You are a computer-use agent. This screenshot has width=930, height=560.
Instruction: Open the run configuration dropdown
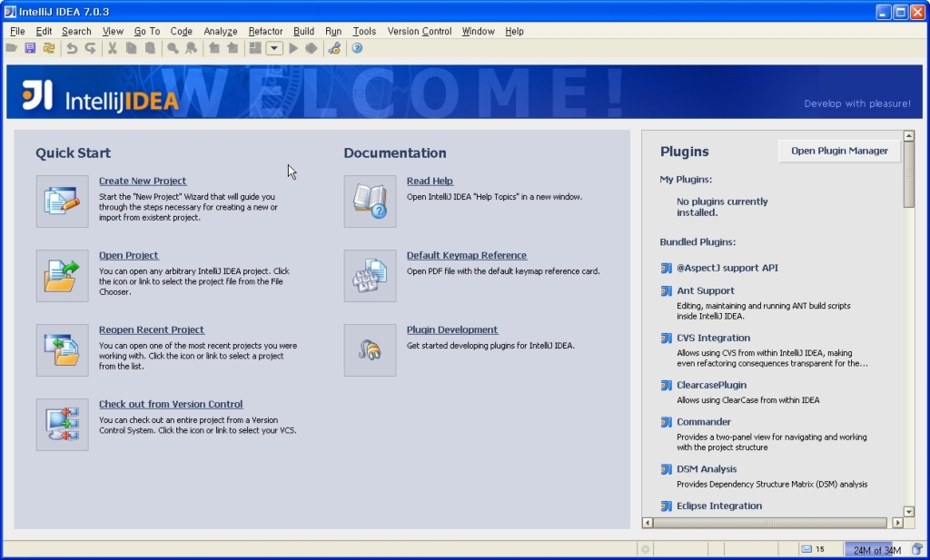pyautogui.click(x=274, y=48)
